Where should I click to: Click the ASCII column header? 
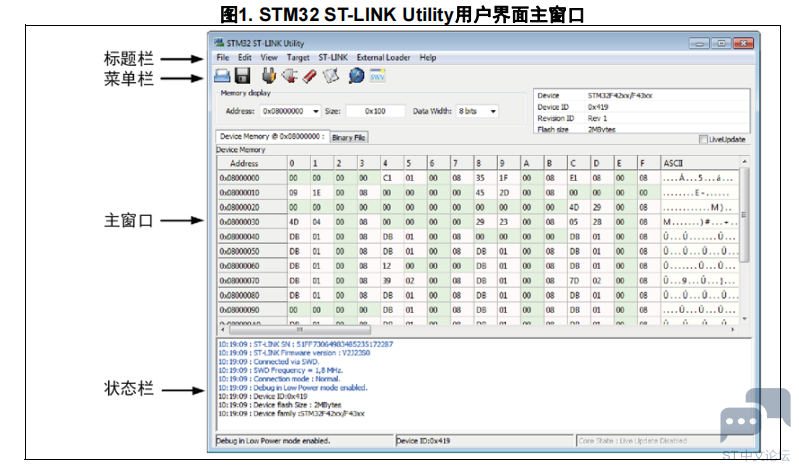[700, 163]
